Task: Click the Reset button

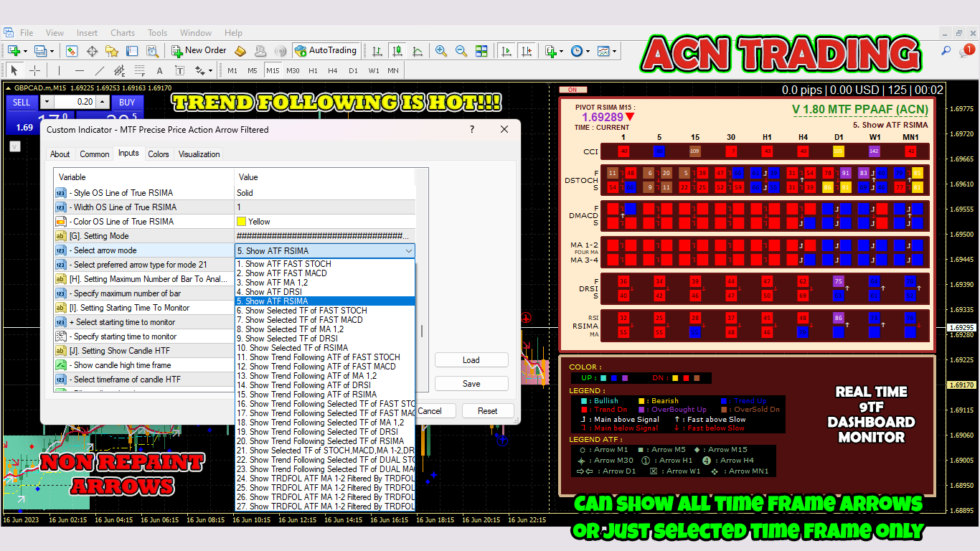Action: (x=488, y=411)
